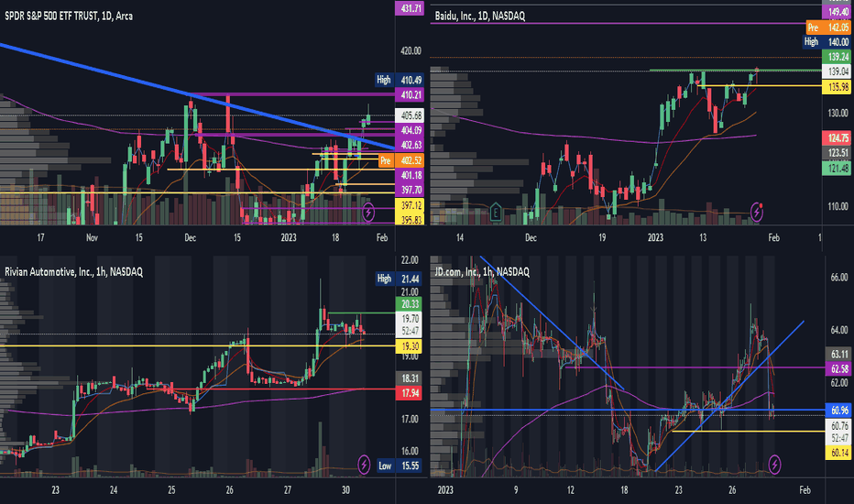
Task: Select the 401.18 price label
Action: click(410, 175)
